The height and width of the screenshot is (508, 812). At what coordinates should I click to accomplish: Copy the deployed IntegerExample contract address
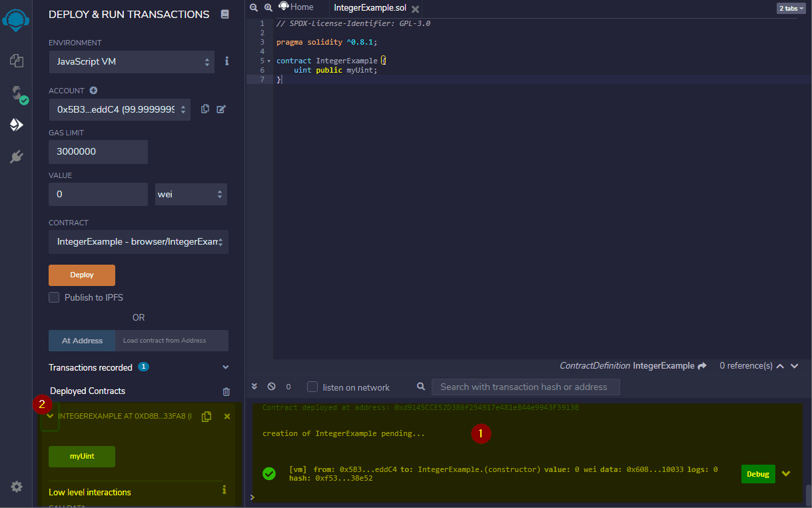pyautogui.click(x=206, y=416)
